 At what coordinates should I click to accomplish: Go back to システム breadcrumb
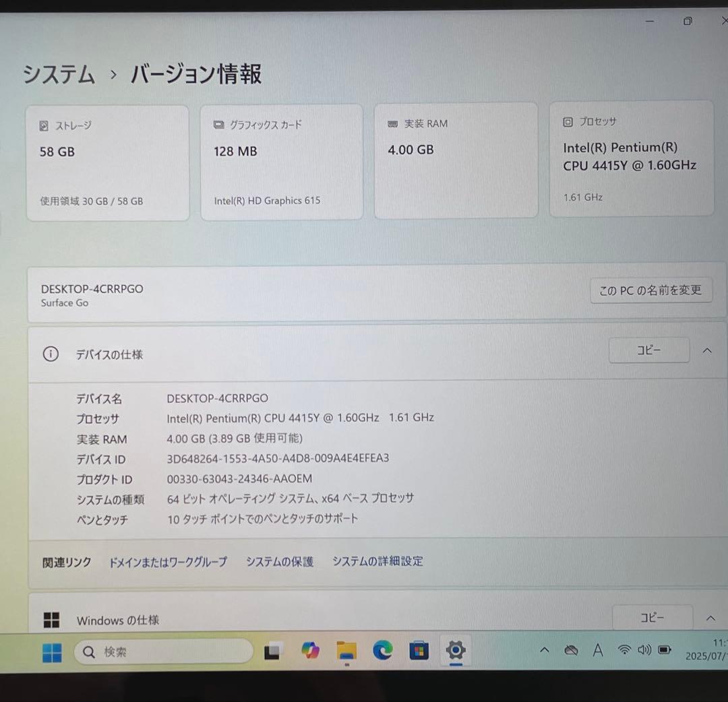click(59, 74)
